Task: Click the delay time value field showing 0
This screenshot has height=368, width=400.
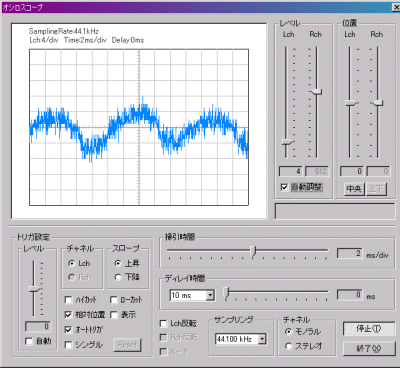Action: coord(349,295)
